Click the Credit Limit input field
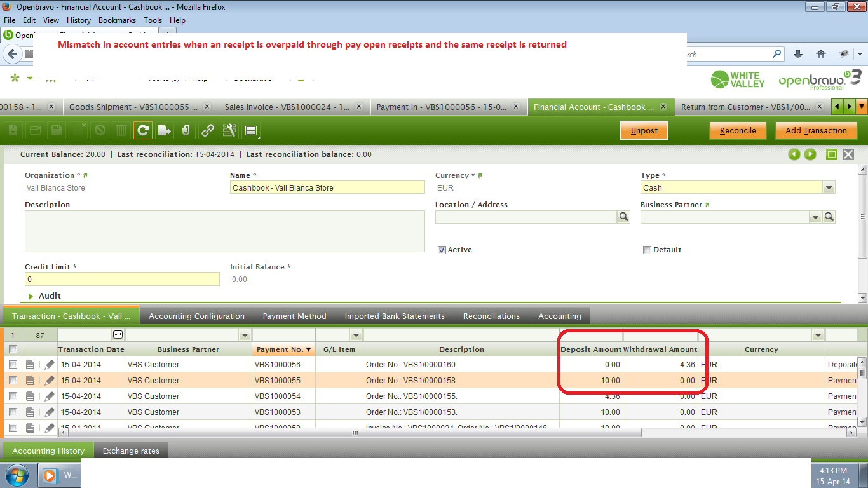This screenshot has height=488, width=868. (x=122, y=279)
